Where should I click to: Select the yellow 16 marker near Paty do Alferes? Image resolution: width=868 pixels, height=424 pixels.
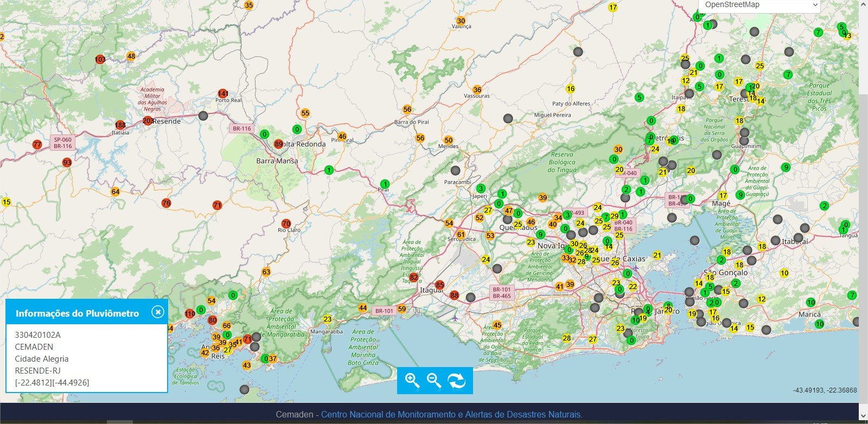point(570,88)
